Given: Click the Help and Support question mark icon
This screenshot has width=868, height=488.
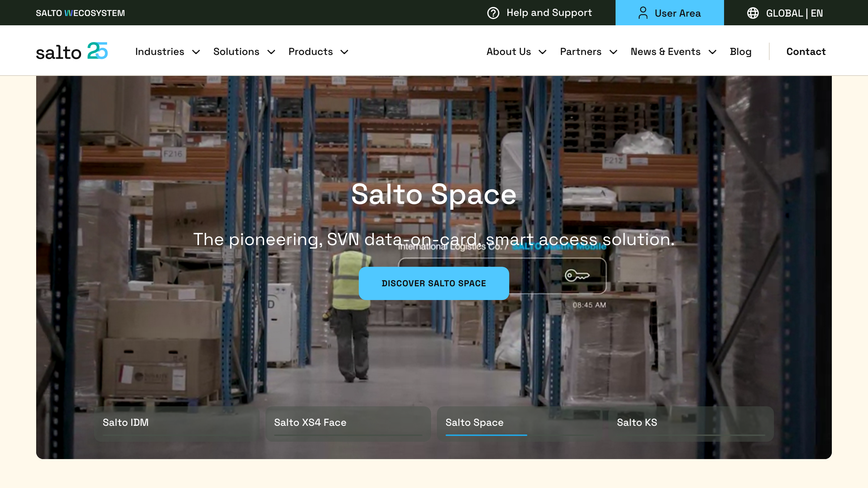Looking at the screenshot, I should click(x=493, y=13).
